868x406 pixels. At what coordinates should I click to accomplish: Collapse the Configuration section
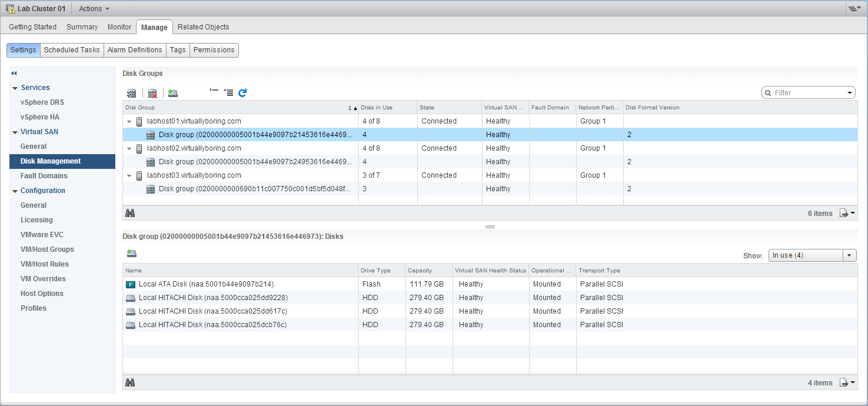(x=15, y=191)
